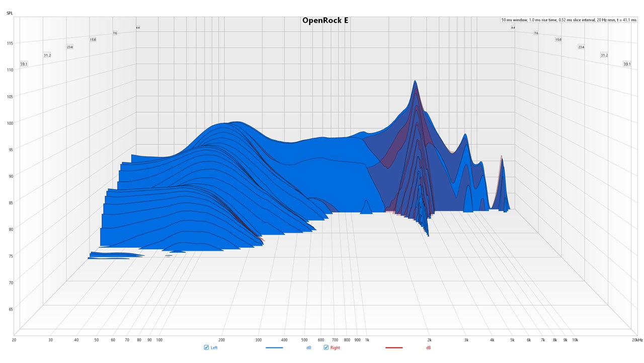Click the left-side 31.2 ms time label
This screenshot has width=644, height=363.
tap(47, 55)
